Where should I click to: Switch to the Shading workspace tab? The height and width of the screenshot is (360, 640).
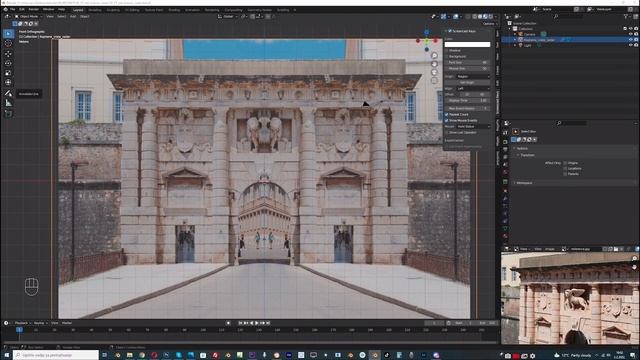174,10
